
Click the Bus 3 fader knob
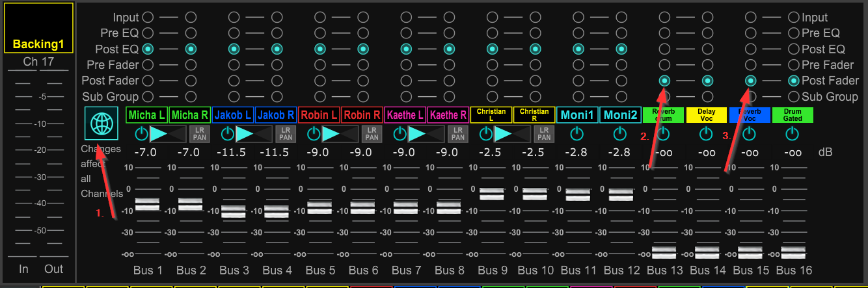coord(233,211)
